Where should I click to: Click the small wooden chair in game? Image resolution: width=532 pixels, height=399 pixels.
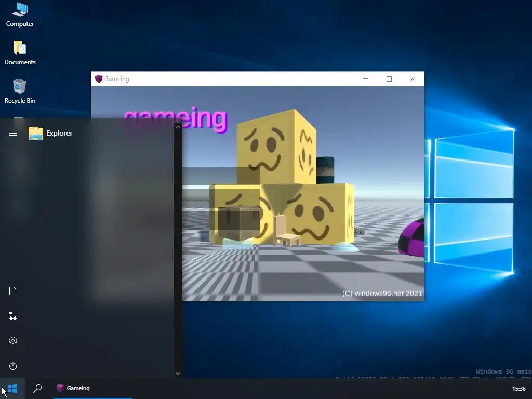click(286, 230)
